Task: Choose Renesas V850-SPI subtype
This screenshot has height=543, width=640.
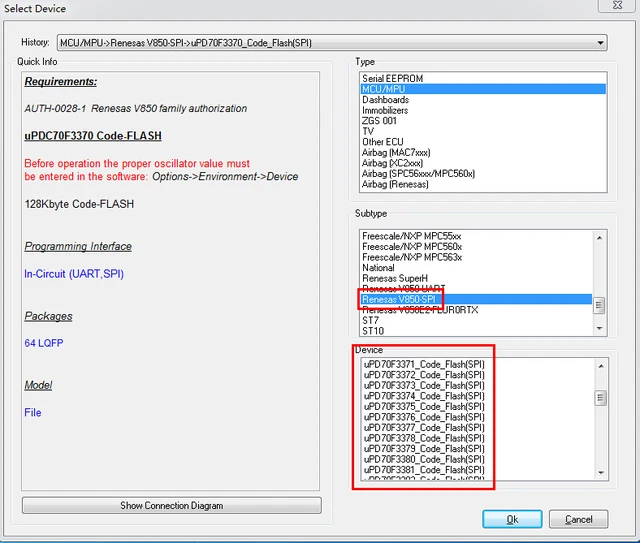Action: pos(476,299)
